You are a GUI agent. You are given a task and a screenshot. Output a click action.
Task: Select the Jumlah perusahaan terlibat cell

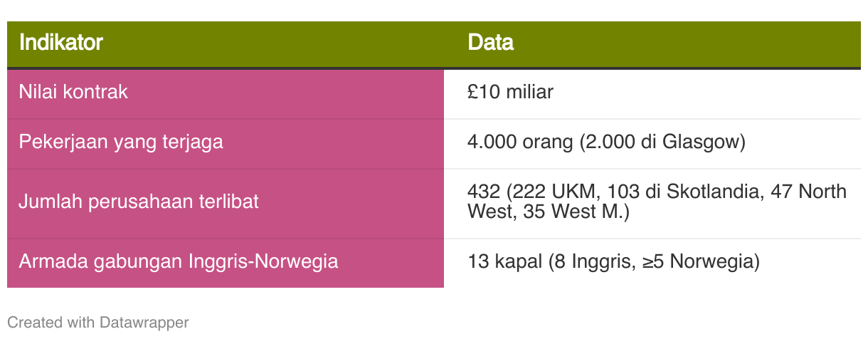226,202
